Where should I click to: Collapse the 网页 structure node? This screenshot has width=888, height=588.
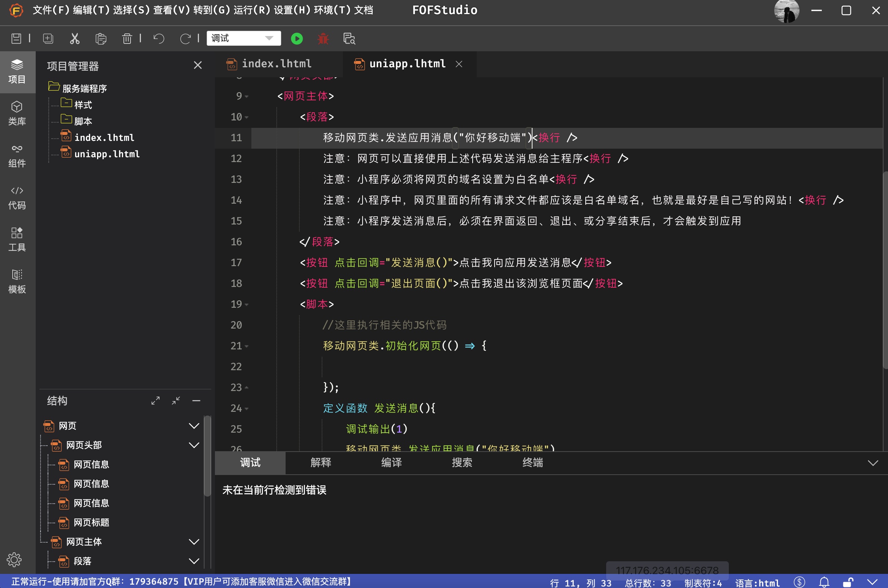194,426
